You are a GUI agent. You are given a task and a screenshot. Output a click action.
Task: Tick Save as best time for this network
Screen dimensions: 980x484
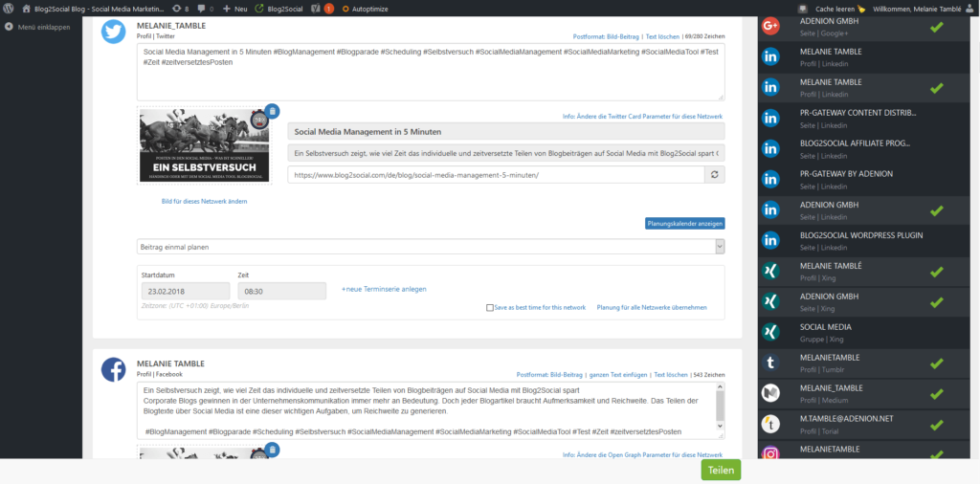[489, 307]
